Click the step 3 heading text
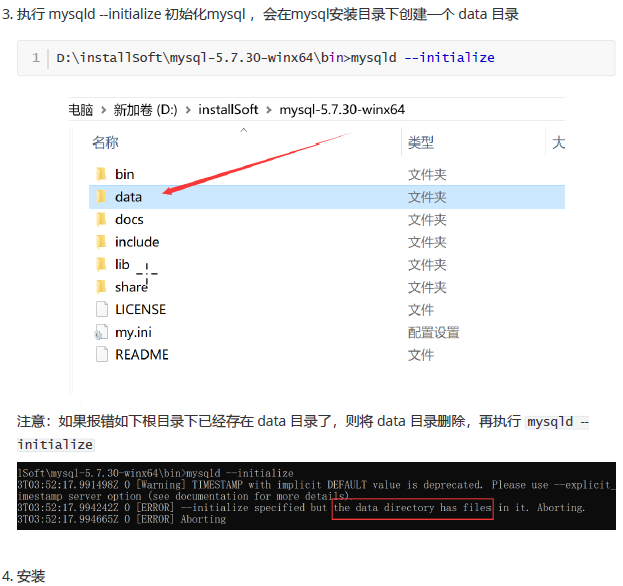The height and width of the screenshot is (586, 623). [x=260, y=14]
